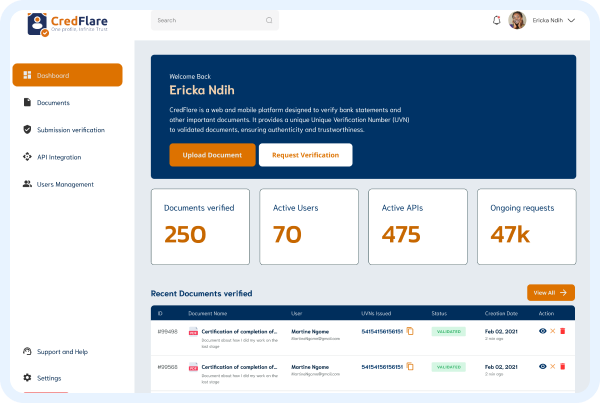Click the CredFlare logo
The height and width of the screenshot is (403, 600).
point(66,22)
